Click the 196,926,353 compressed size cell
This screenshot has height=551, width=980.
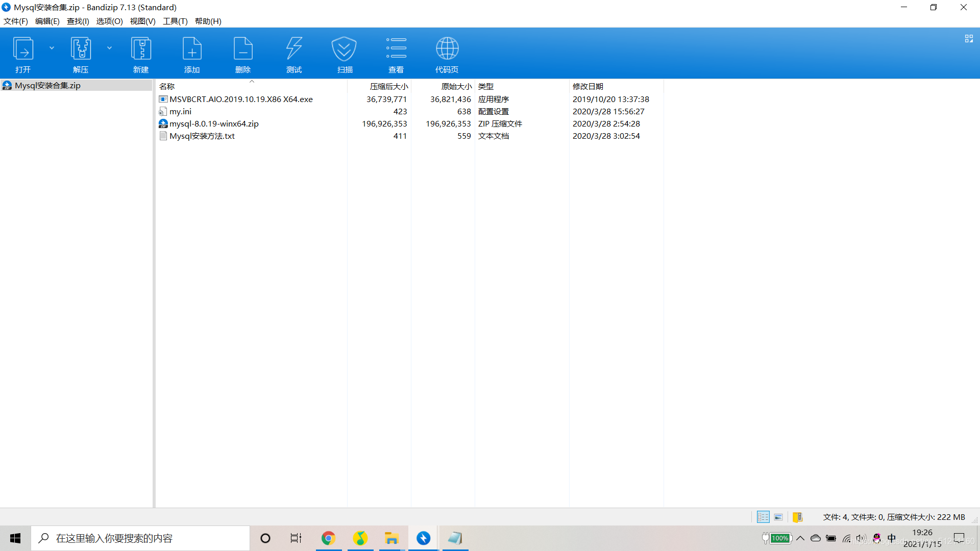click(384, 123)
